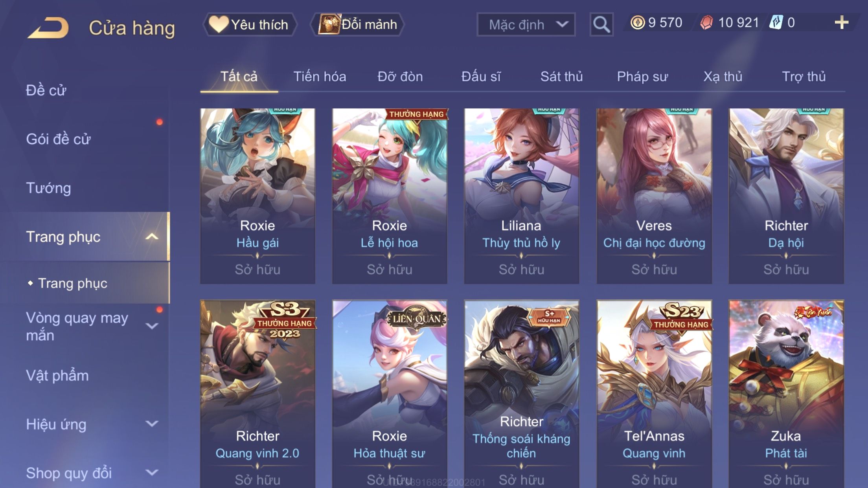Go back using the gold return arrow

point(48,28)
